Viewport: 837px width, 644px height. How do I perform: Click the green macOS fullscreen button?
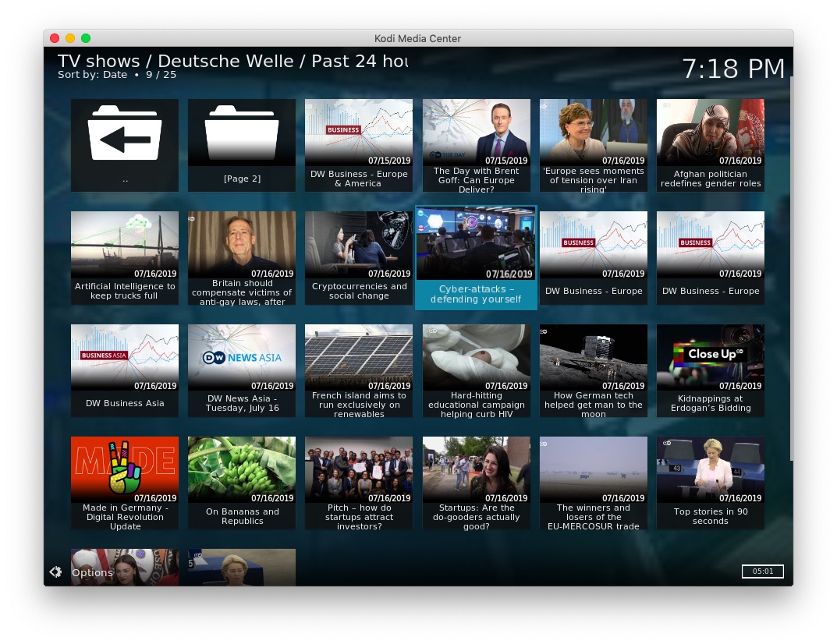(86, 38)
